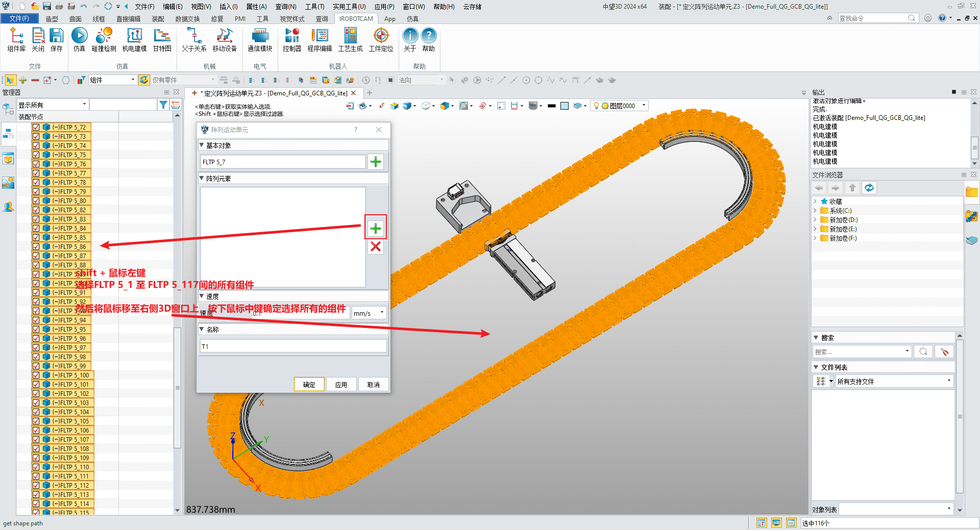Uncheck the FLTP 5_80 component checkbox

[x=36, y=201]
